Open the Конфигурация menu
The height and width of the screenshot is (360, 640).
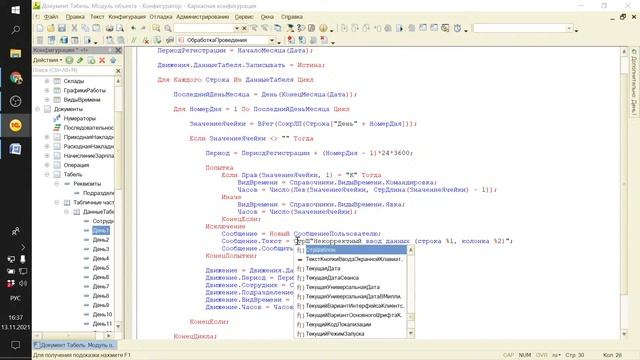coord(127,17)
